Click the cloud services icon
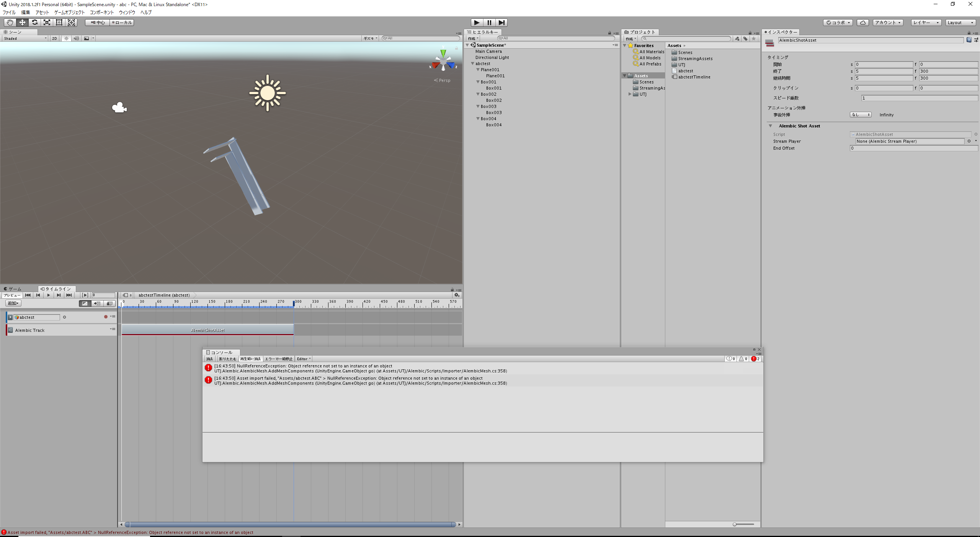Image resolution: width=980 pixels, height=537 pixels. coord(862,23)
